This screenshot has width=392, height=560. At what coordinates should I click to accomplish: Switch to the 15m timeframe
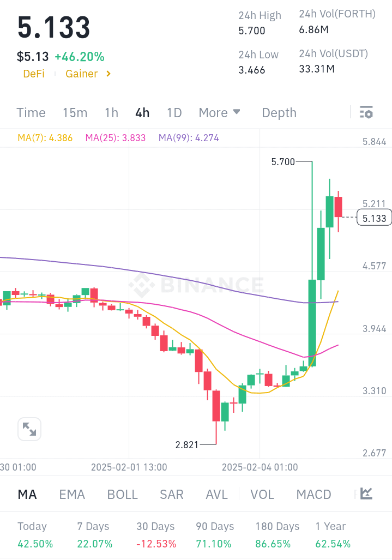click(x=75, y=113)
